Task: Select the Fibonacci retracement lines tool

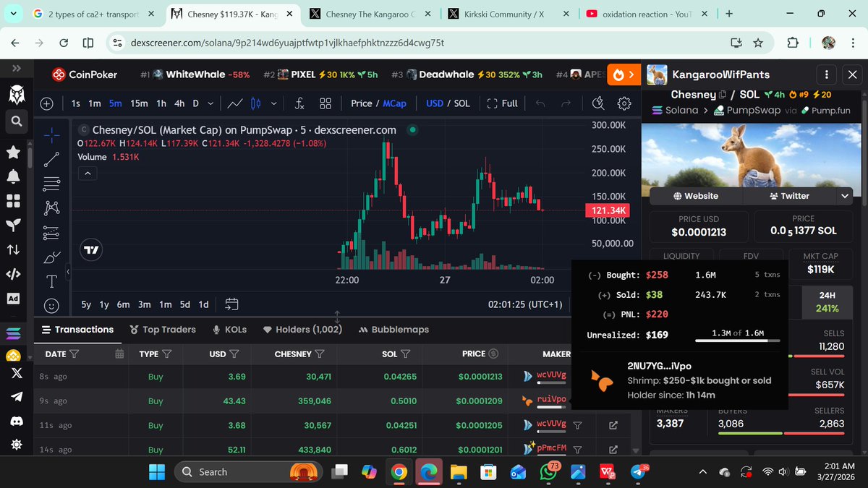Action: [x=51, y=184]
